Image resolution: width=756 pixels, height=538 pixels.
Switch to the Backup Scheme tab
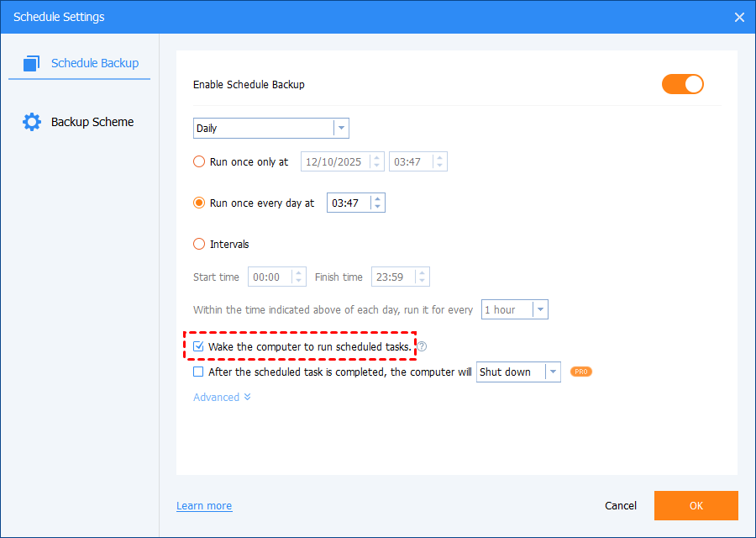click(x=92, y=122)
